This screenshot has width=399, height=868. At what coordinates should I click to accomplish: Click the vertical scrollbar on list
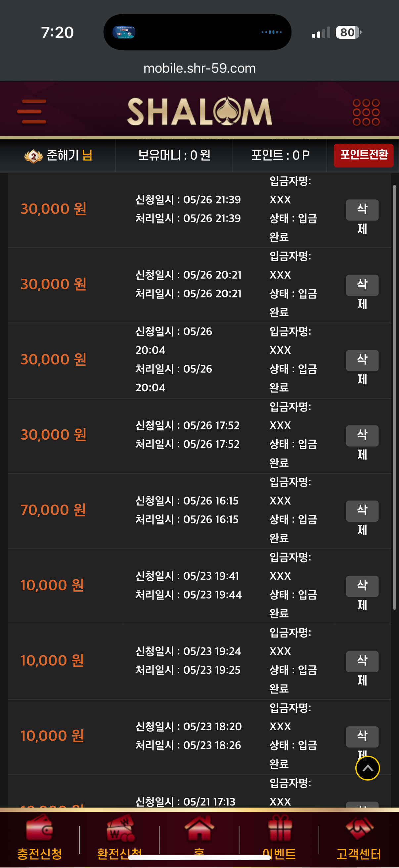tap(394, 397)
